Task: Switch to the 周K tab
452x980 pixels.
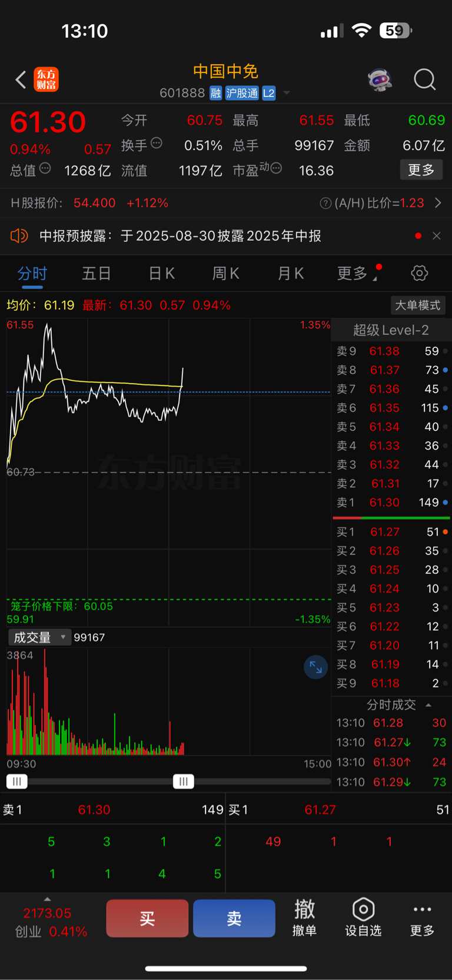Action: [x=225, y=274]
